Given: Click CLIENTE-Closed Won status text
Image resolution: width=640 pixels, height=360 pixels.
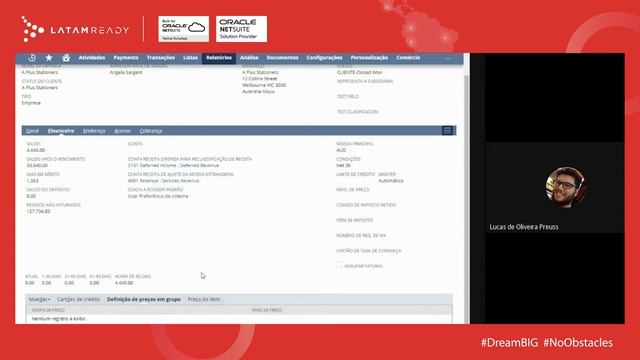Looking at the screenshot, I should pos(359,72).
